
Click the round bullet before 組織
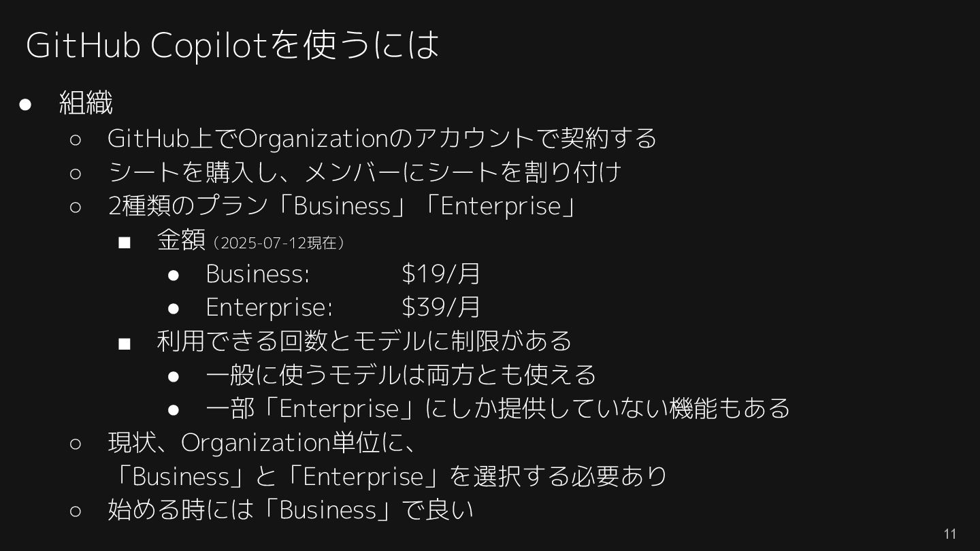click(x=26, y=104)
